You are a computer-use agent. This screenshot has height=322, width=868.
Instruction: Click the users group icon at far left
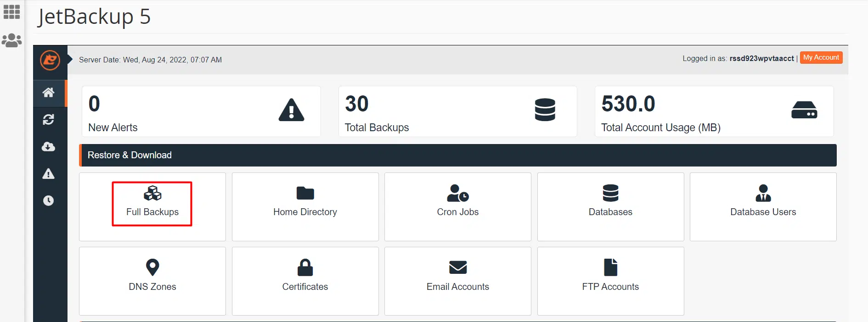point(11,40)
